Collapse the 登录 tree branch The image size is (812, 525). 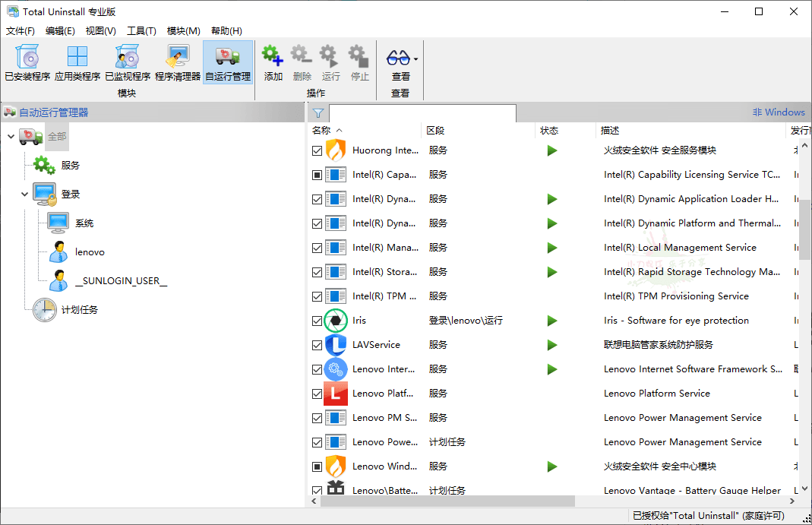pos(24,194)
